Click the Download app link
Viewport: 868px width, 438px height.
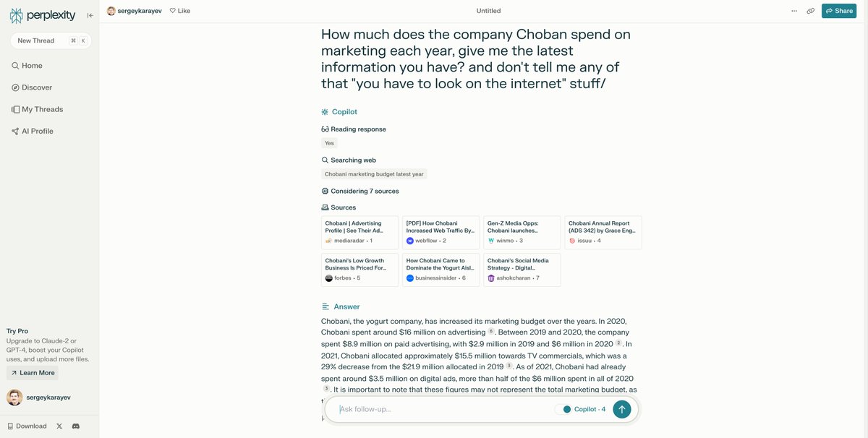click(x=27, y=426)
